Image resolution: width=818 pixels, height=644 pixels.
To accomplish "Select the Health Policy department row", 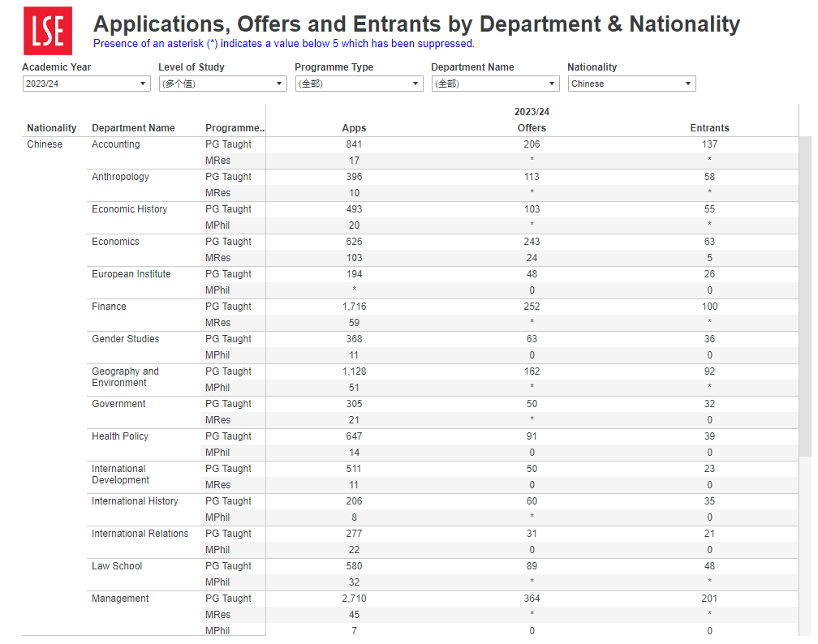I will (120, 436).
